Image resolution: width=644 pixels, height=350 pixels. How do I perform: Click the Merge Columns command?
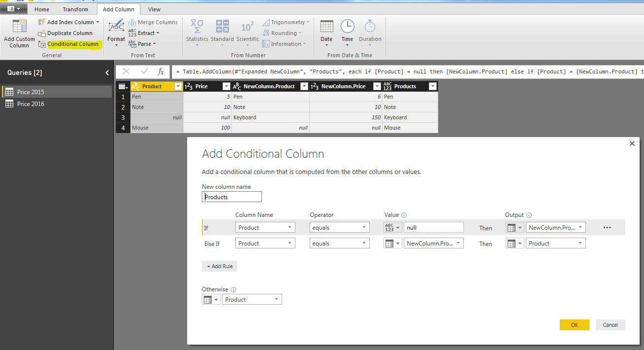click(x=153, y=22)
